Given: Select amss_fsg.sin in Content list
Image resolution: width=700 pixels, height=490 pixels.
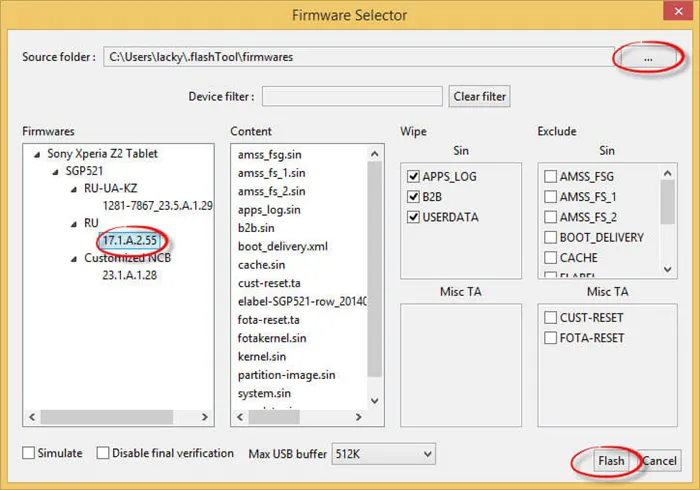Looking at the screenshot, I should (x=270, y=155).
